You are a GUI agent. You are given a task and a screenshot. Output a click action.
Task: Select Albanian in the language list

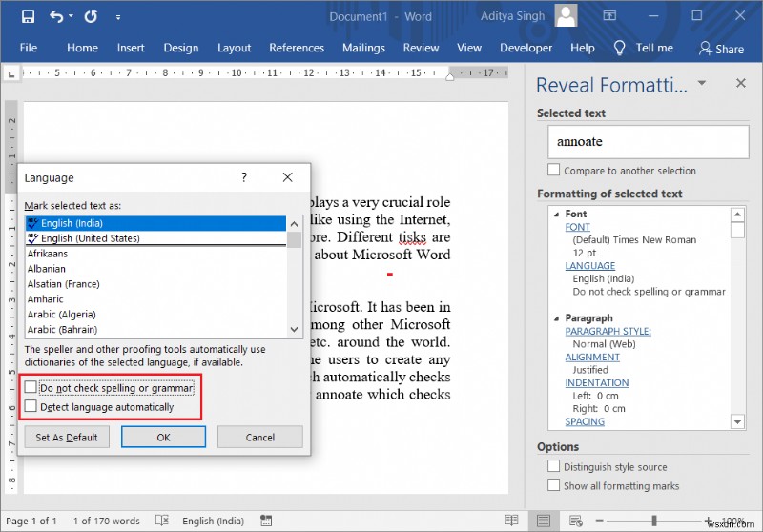point(47,269)
